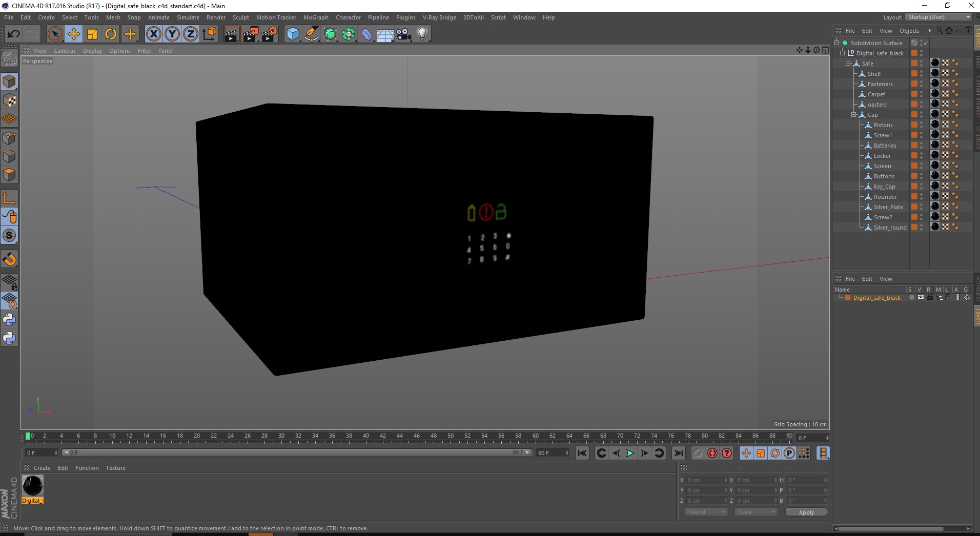980x536 pixels.
Task: Open the spline Pen tool
Action: (x=312, y=34)
